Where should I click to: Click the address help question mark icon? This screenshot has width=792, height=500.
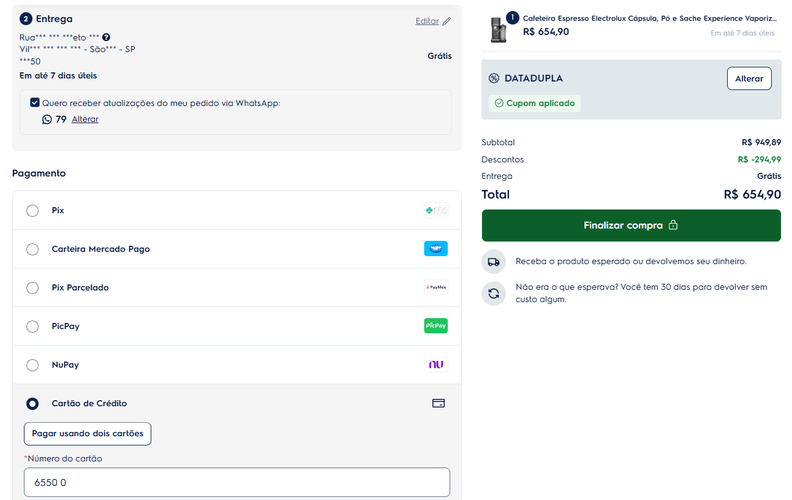[106, 37]
